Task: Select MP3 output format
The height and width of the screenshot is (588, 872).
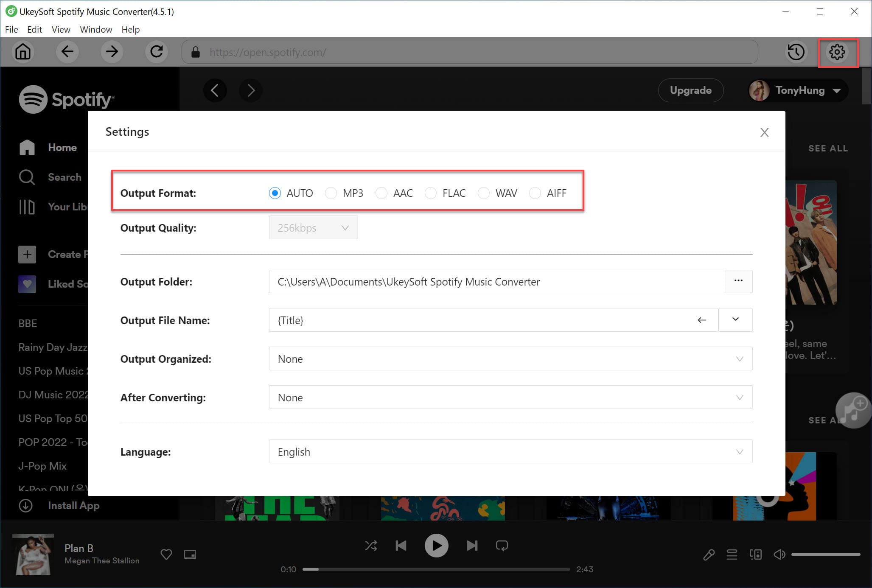Action: pos(331,192)
